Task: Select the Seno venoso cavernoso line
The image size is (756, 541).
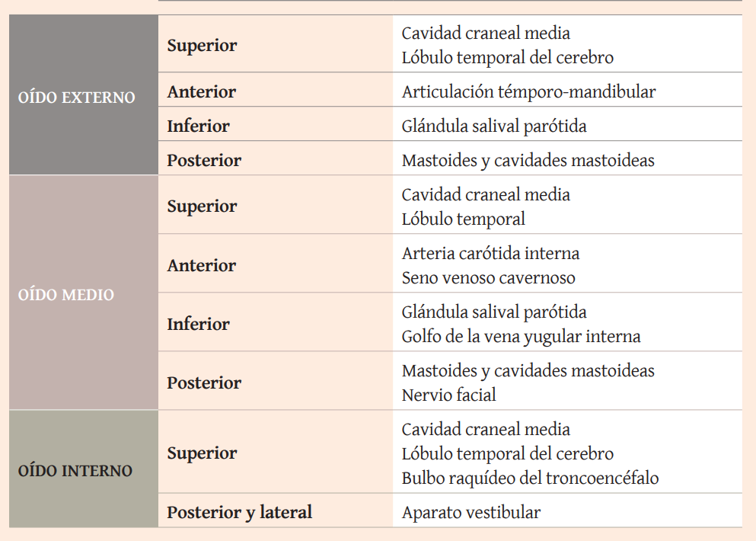Action: click(488, 277)
